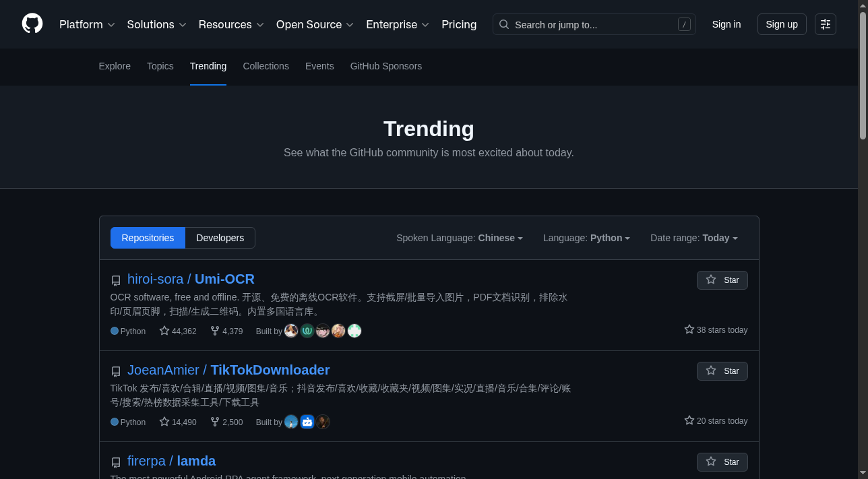Select the Repositories toggle
This screenshot has height=479, width=868.
click(148, 238)
